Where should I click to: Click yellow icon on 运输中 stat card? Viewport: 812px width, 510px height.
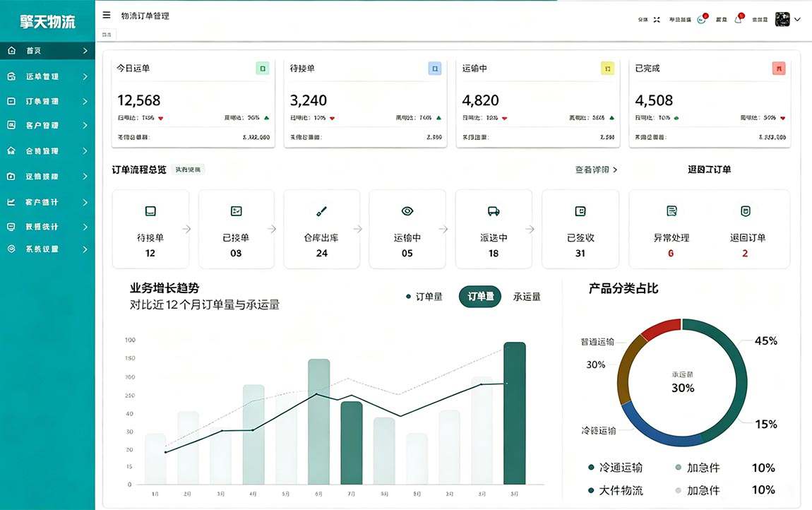[607, 69]
